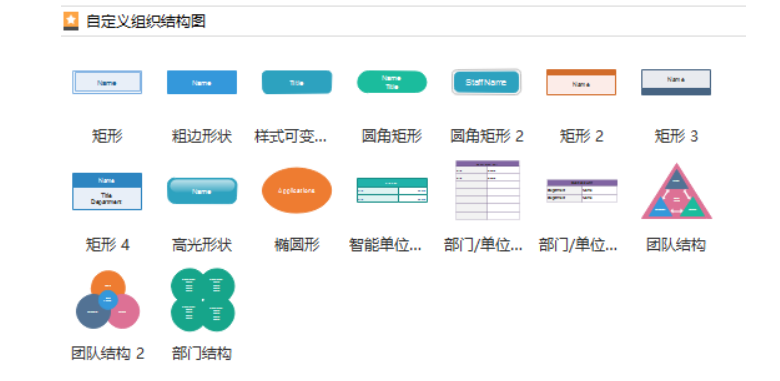Click the 高光形状 label
Viewport: 780px width, 381px height.
202,245
